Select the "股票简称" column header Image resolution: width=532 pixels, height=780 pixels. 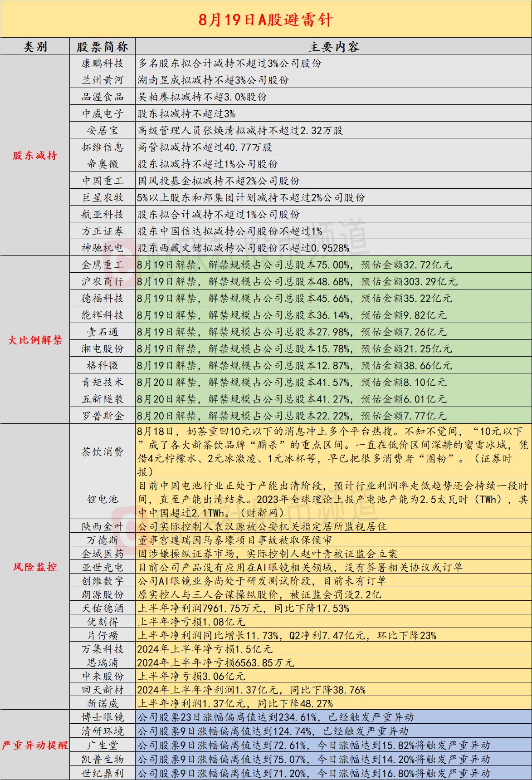(x=102, y=46)
